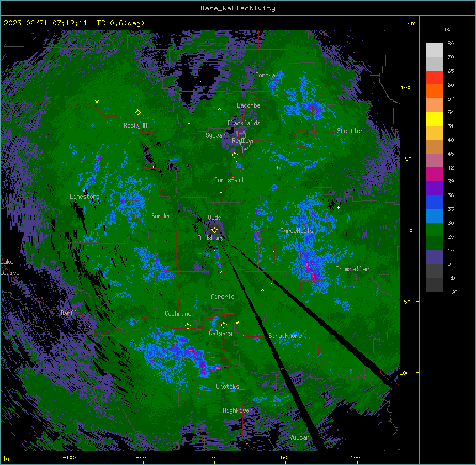The width and height of the screenshot is (476, 465).
Task: Click the Base_Reflectivity title
Action: tap(238, 8)
